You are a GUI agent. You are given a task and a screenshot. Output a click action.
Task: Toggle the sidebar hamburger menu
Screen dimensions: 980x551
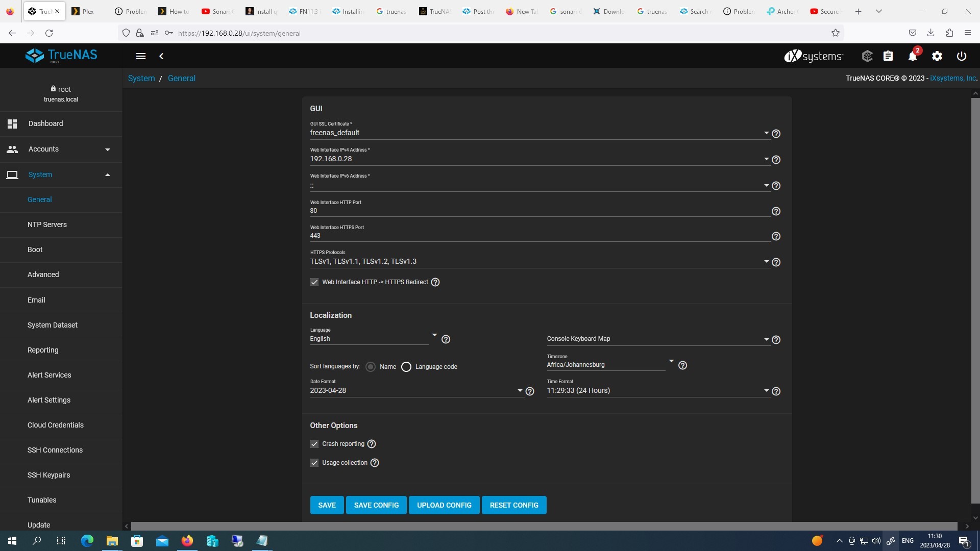click(141, 56)
